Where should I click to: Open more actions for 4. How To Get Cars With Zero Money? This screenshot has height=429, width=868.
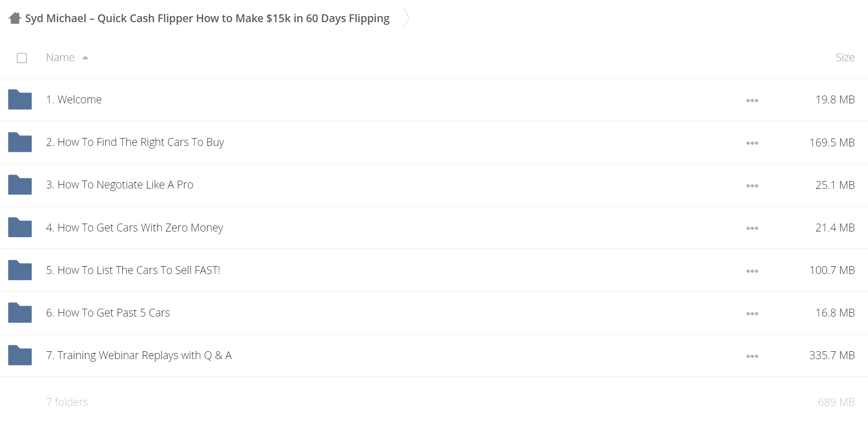coord(752,228)
